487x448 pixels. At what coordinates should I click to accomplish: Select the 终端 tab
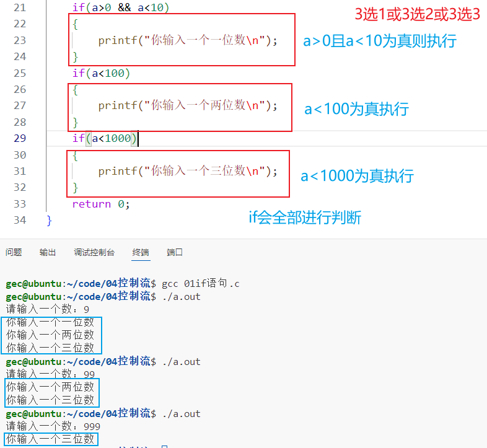141,252
